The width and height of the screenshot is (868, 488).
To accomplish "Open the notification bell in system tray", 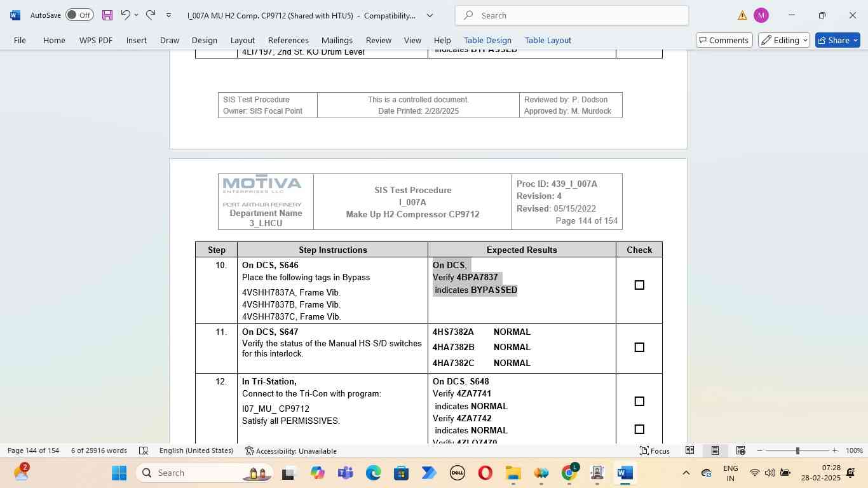I will 851,473.
